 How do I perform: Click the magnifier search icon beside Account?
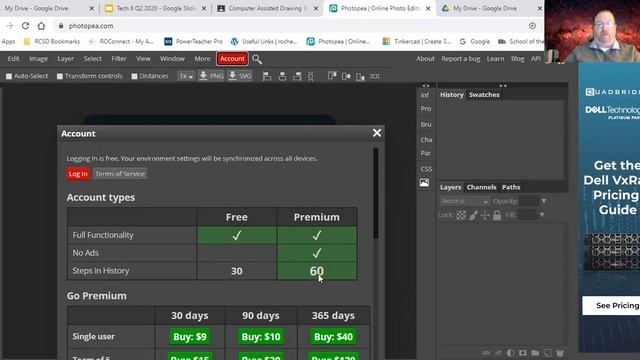pos(257,59)
